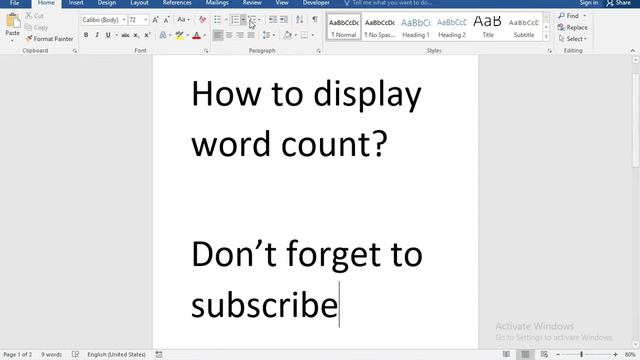This screenshot has width=640, height=360.
Task: Expand the Styles gallery more arrow
Action: 546,36
